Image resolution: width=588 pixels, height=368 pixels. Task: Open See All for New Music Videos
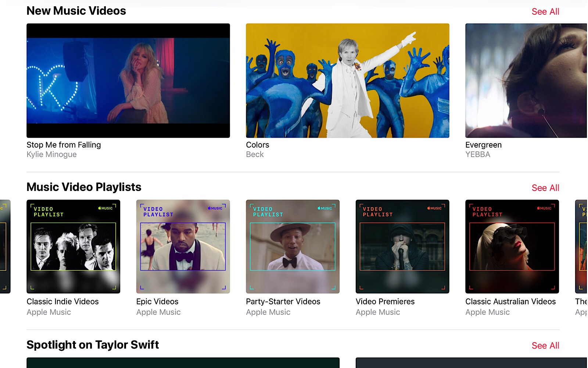(x=545, y=12)
